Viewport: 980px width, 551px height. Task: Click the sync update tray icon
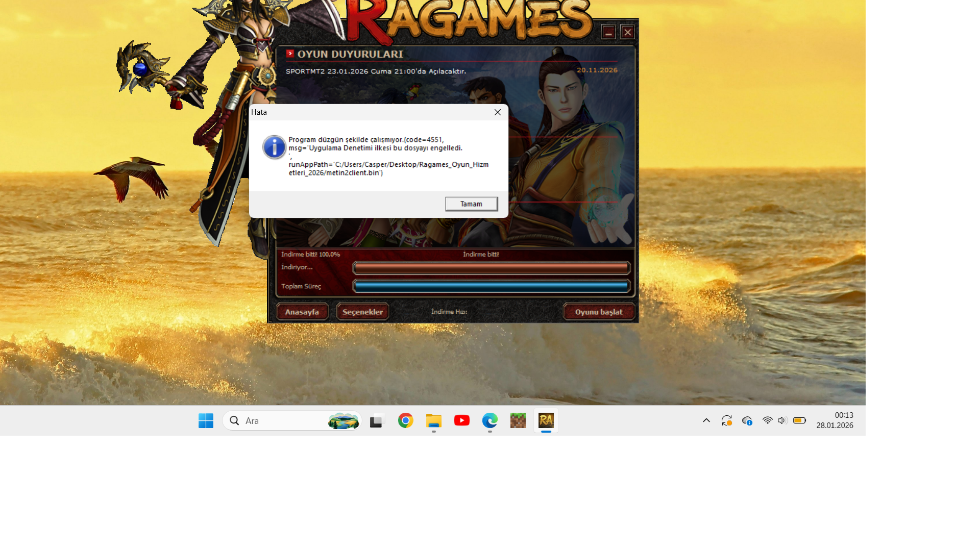727,421
